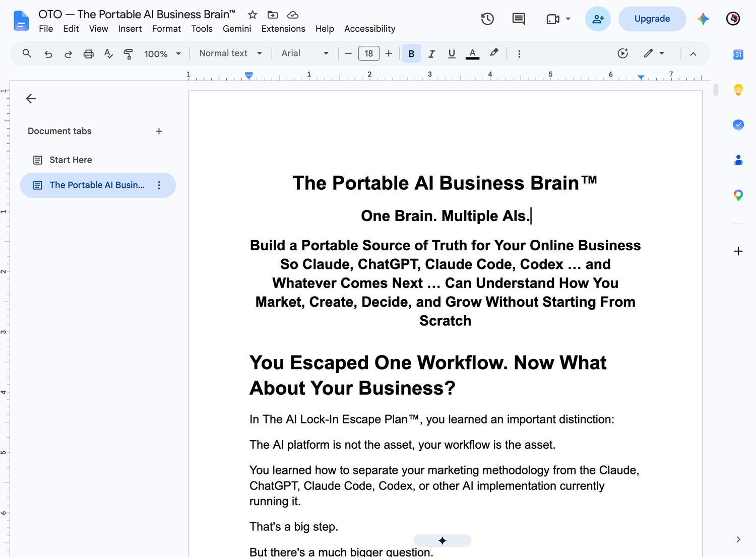The image size is (756, 557).
Task: Toggle underline formatting
Action: [x=452, y=53]
